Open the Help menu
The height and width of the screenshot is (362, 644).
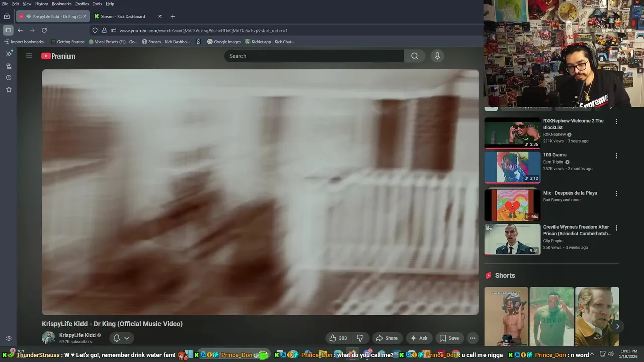tap(110, 4)
